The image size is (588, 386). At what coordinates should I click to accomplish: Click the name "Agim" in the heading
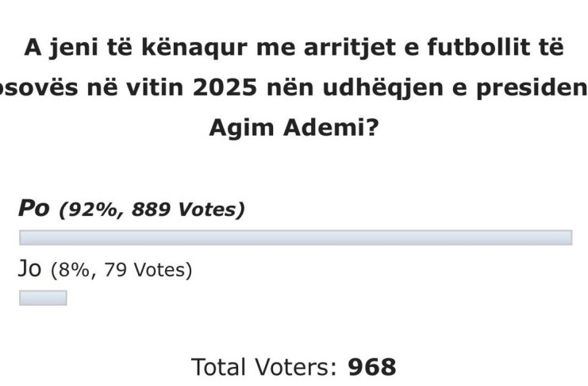tap(240, 128)
